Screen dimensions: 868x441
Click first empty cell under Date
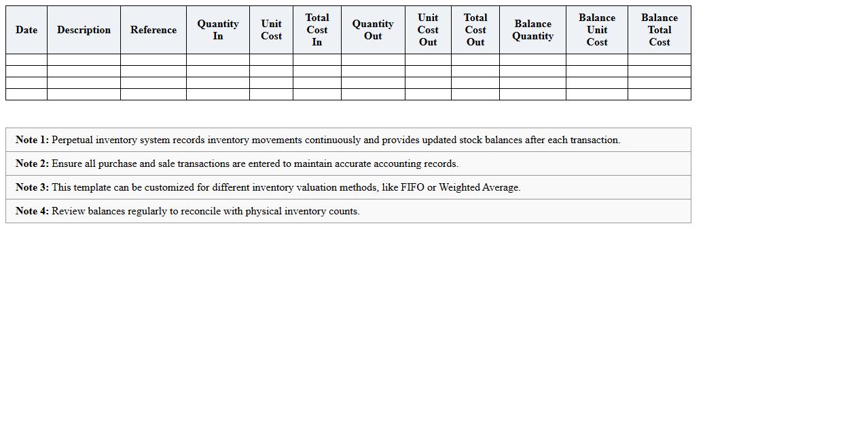[26, 60]
